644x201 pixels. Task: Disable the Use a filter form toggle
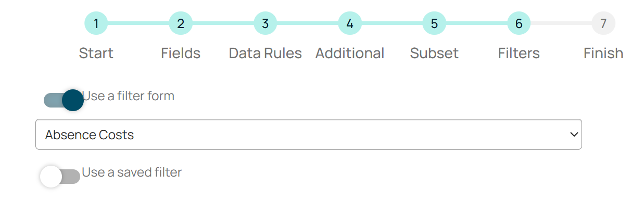coord(64,100)
